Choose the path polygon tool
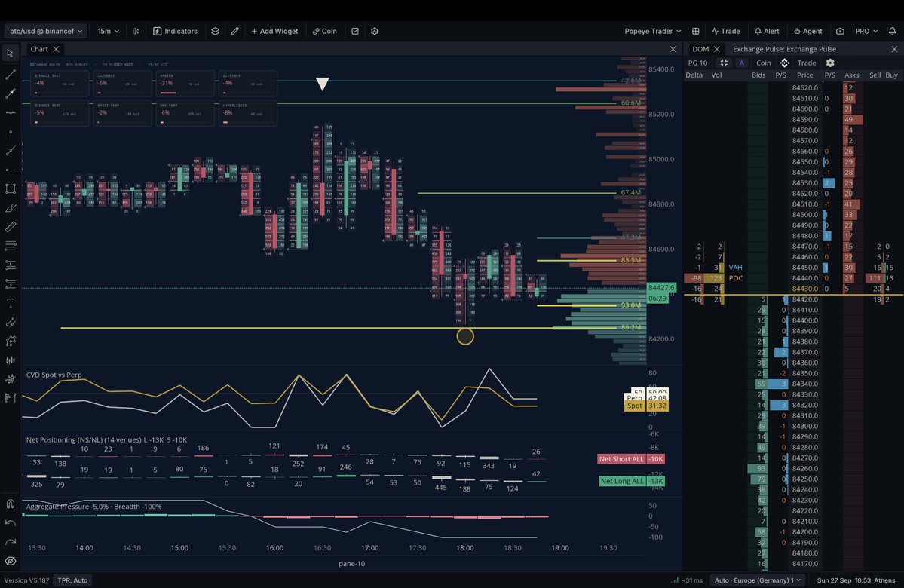Image resolution: width=904 pixels, height=588 pixels. click(x=11, y=341)
